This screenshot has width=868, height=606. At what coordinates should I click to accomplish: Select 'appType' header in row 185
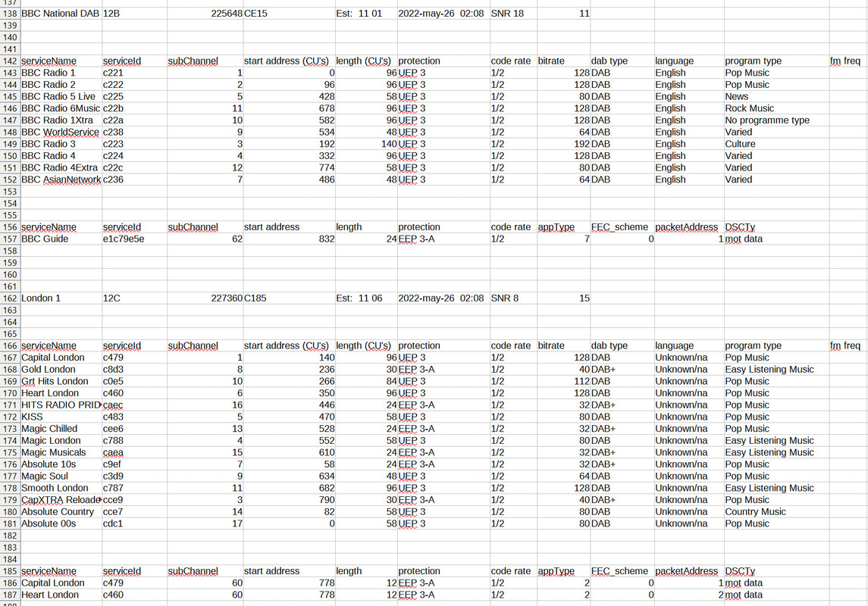[563, 572]
